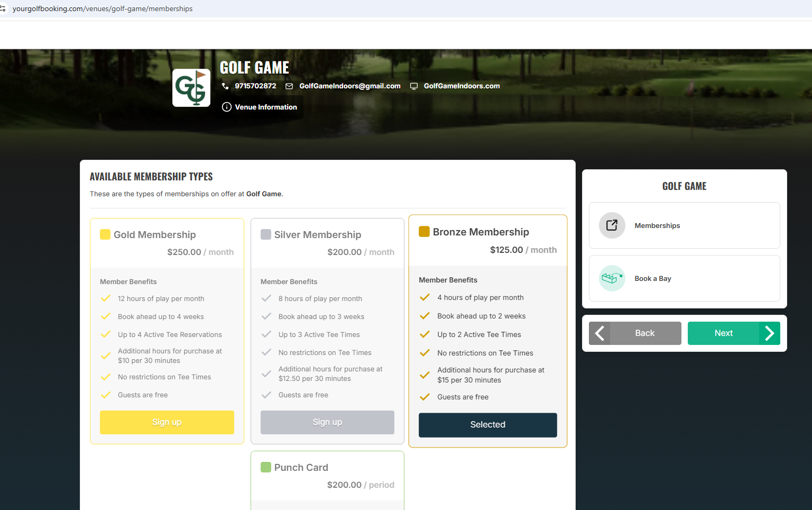Click the Next button's right arrow
This screenshot has height=510, width=812.
tap(770, 333)
